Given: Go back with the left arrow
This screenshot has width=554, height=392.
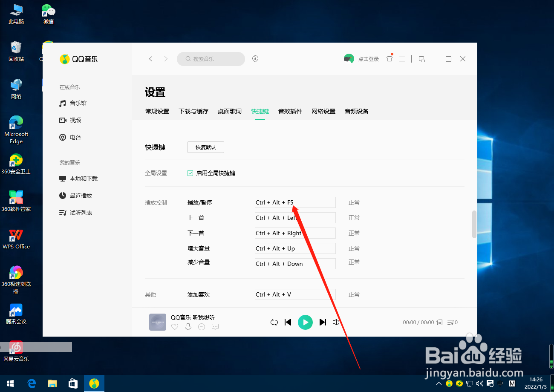Looking at the screenshot, I should pos(150,59).
